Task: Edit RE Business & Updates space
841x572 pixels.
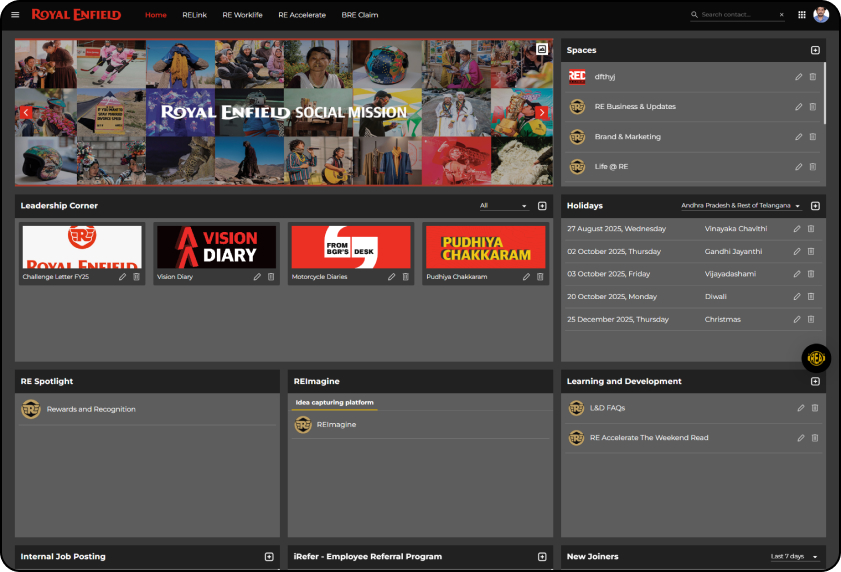Action: click(799, 107)
